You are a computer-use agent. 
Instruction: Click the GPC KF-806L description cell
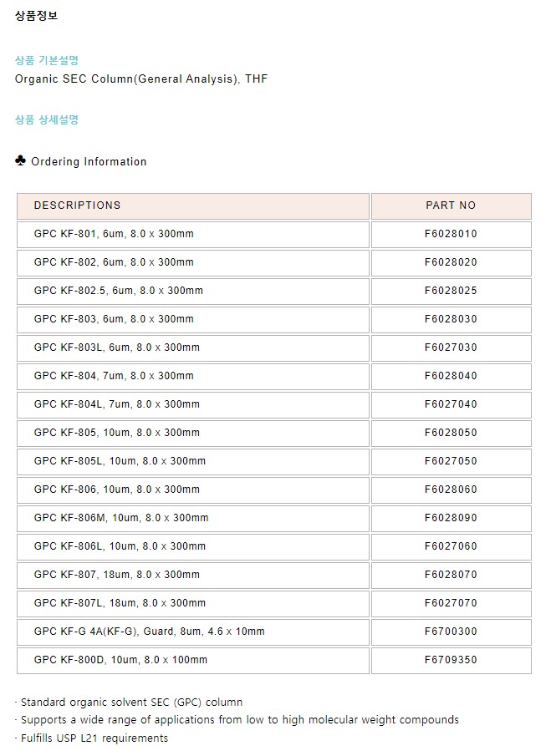[120, 546]
